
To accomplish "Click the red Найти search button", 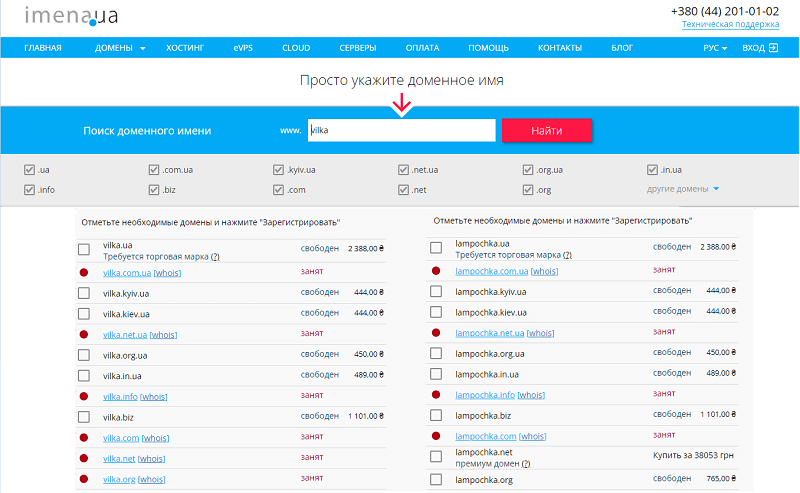I will point(546,131).
